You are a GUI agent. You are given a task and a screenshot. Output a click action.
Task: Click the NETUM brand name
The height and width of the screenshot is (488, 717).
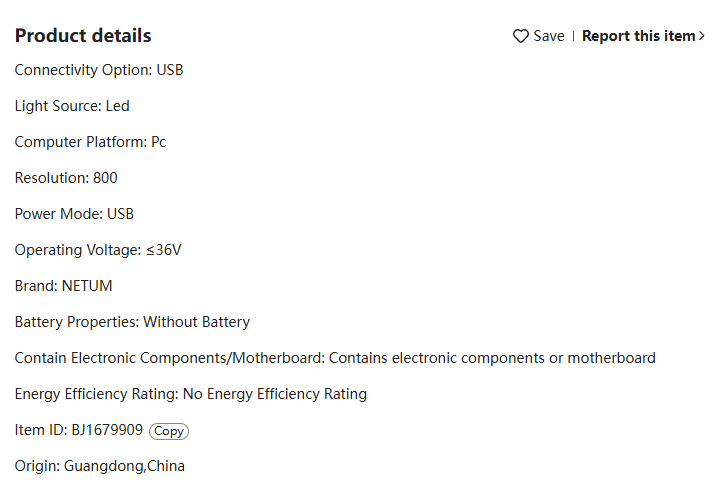pos(87,286)
